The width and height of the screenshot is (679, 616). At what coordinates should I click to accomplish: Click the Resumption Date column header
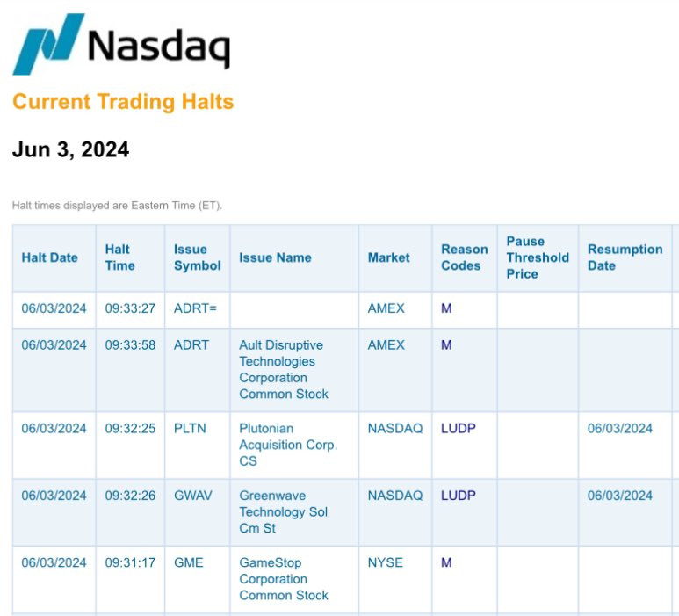point(625,257)
